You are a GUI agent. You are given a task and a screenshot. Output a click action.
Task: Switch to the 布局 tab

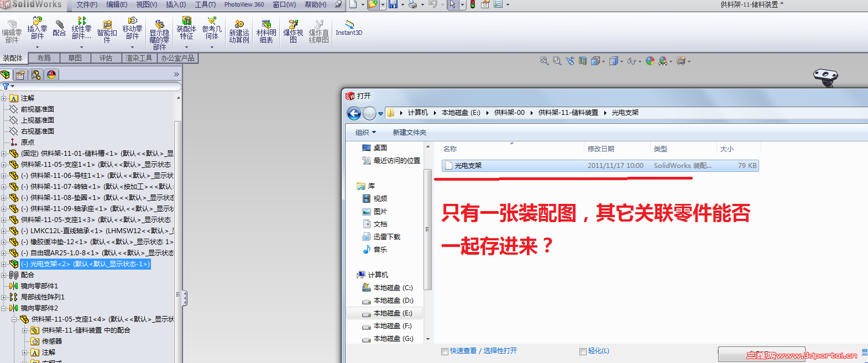[44, 58]
